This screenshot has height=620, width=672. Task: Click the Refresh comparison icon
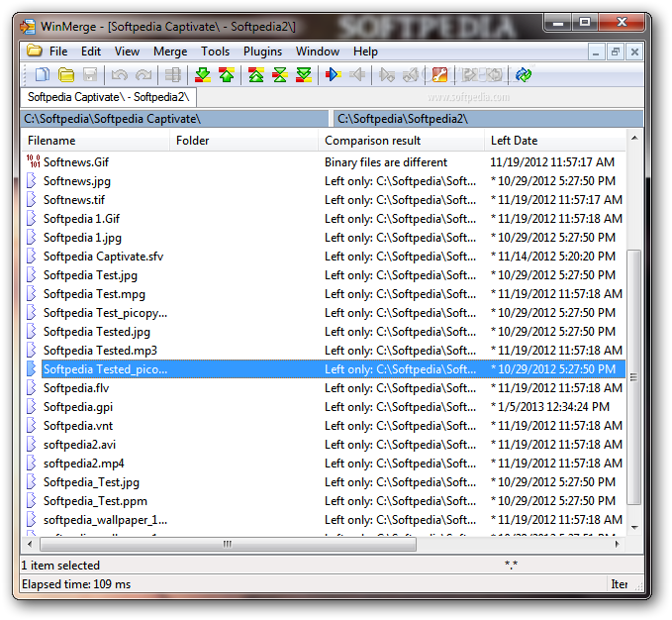point(524,75)
